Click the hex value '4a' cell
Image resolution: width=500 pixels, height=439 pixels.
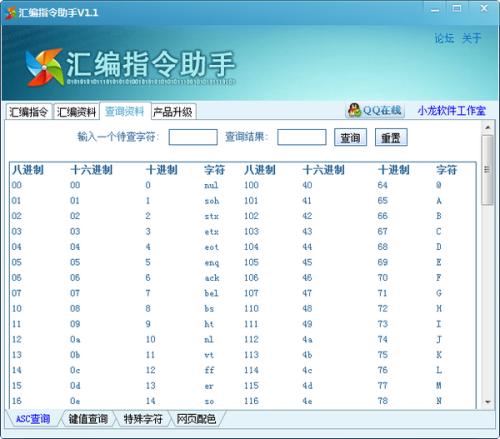coord(307,339)
